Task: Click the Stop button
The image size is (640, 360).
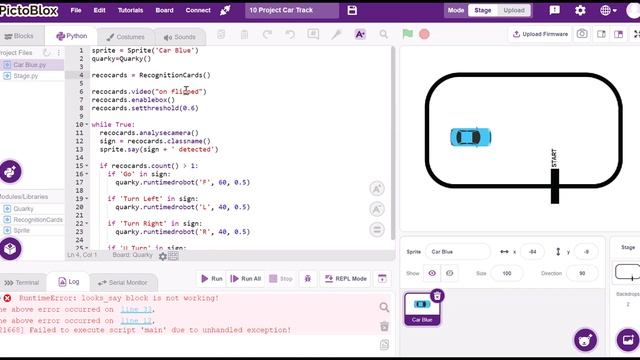Action: (x=281, y=279)
